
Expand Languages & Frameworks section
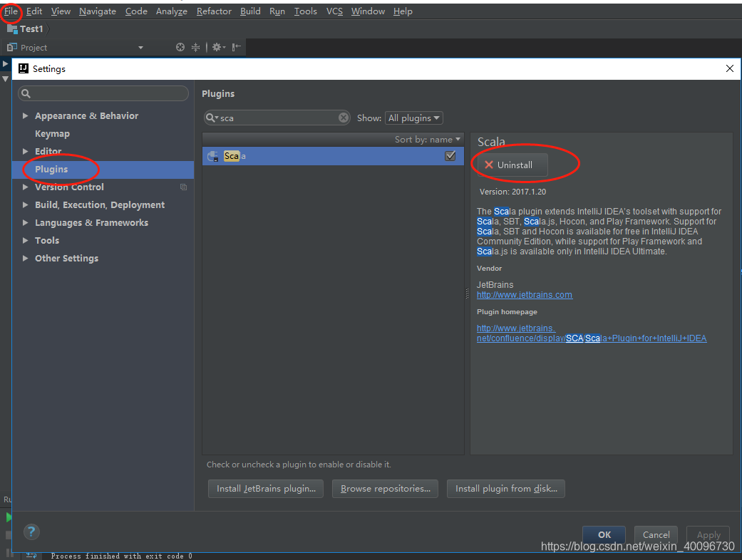(x=25, y=223)
